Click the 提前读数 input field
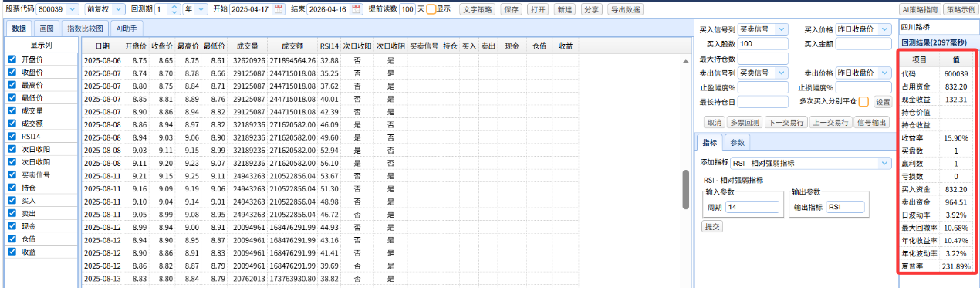Image resolution: width=980 pixels, height=288 pixels. [x=407, y=9]
